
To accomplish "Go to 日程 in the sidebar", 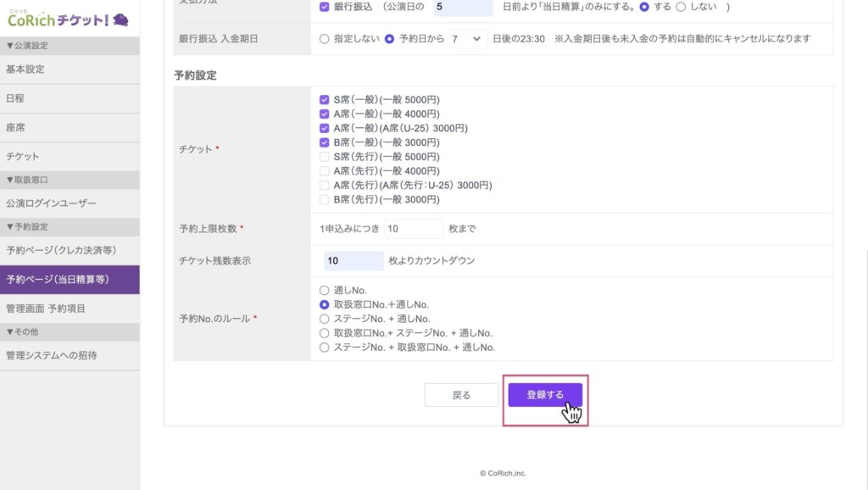I will point(15,98).
